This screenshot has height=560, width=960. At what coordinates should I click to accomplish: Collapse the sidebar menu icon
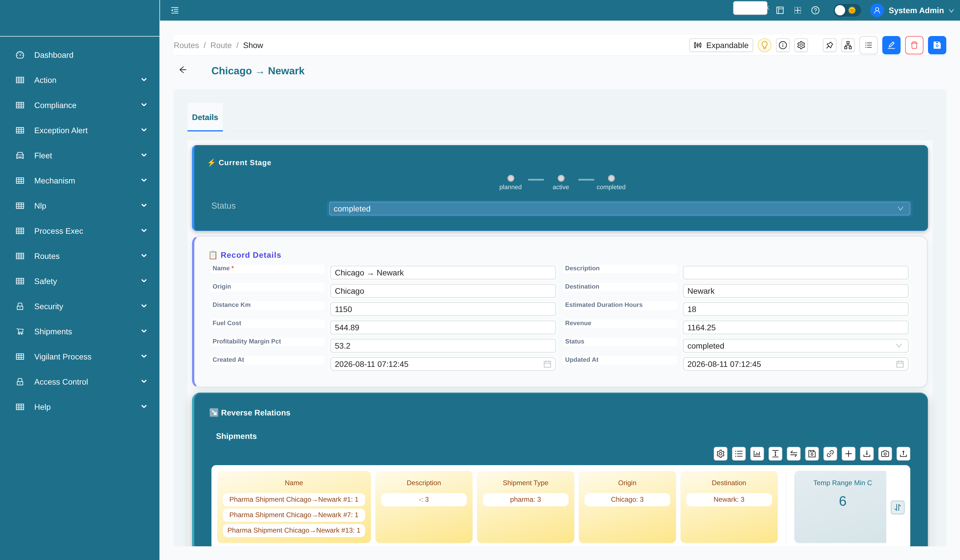point(175,10)
